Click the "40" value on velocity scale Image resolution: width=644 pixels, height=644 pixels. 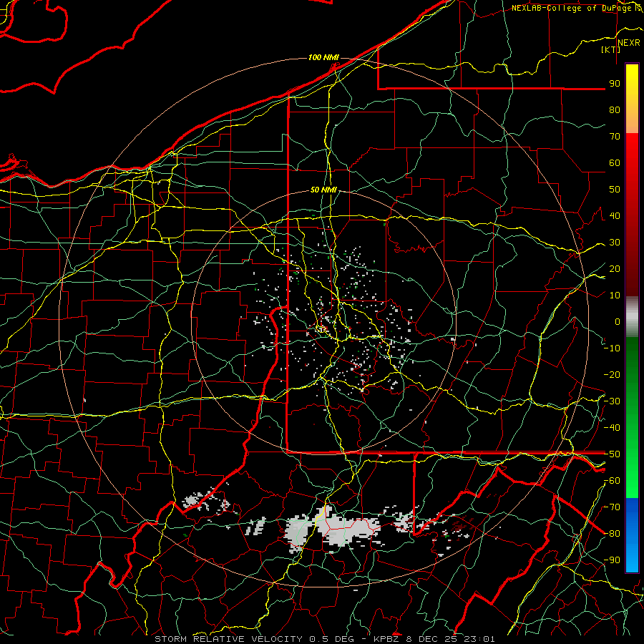pyautogui.click(x=615, y=216)
